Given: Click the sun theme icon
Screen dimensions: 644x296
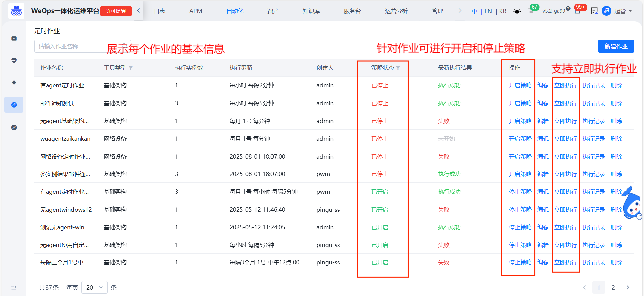Looking at the screenshot, I should coord(517,12).
